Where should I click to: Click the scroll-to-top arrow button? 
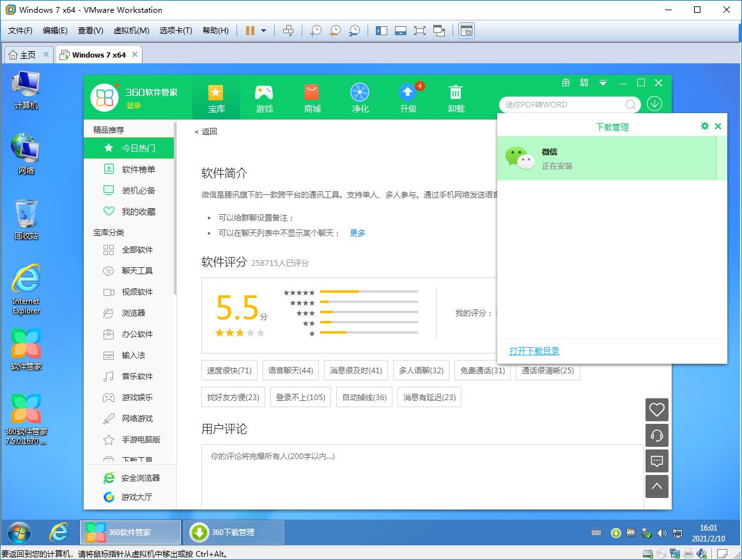tap(657, 486)
